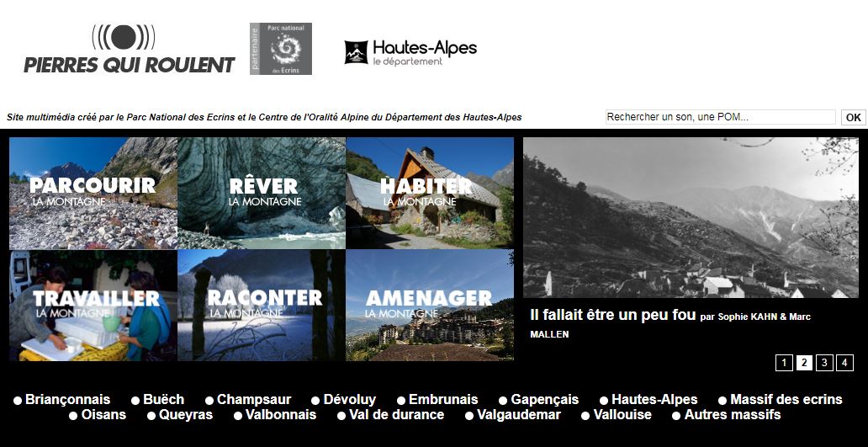The height and width of the screenshot is (447, 868).
Task: Open the Massif des ecrins link
Action: [786, 399]
